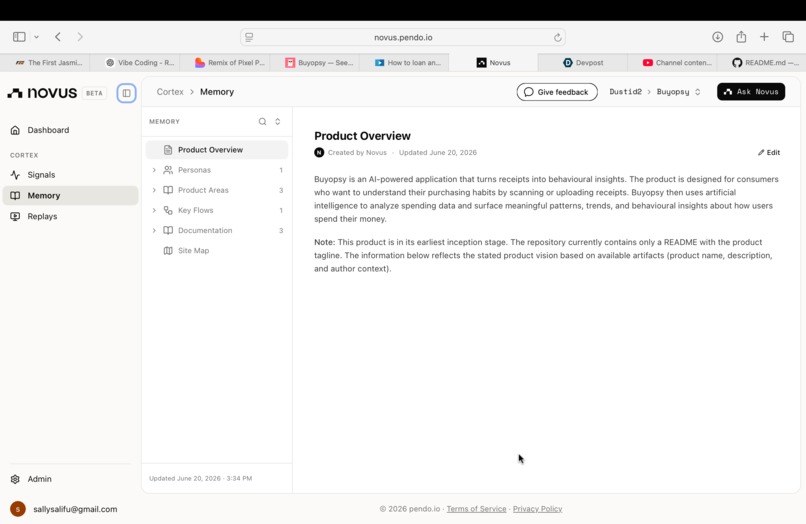Screen dimensions: 806x524
Task: Switch to the Devpost tab
Action: click(x=583, y=63)
